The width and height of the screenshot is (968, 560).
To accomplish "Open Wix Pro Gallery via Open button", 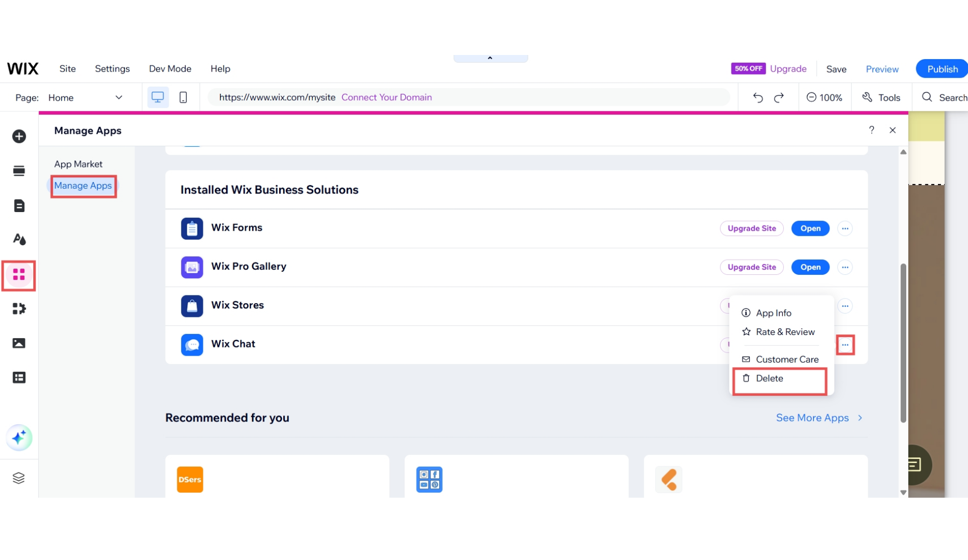I will (810, 267).
